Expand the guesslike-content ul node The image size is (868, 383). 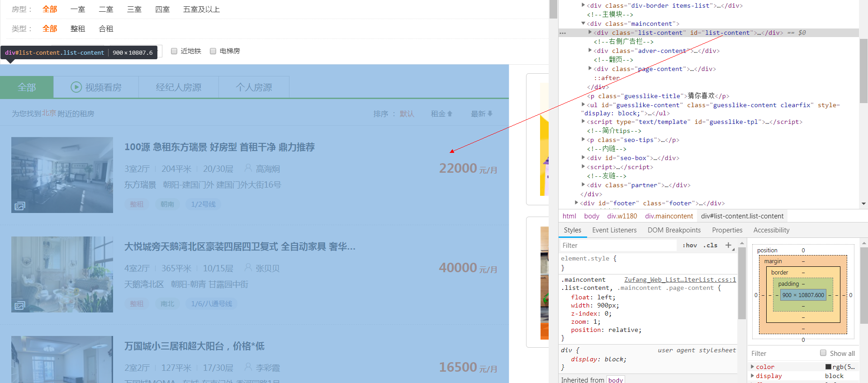click(x=583, y=104)
